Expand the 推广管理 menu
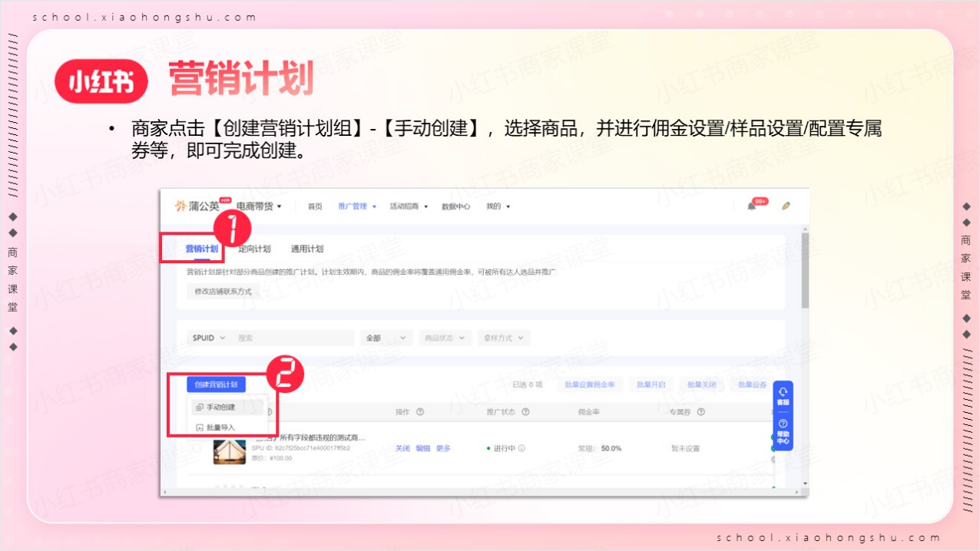Viewport: 980px width, 551px height. [357, 206]
